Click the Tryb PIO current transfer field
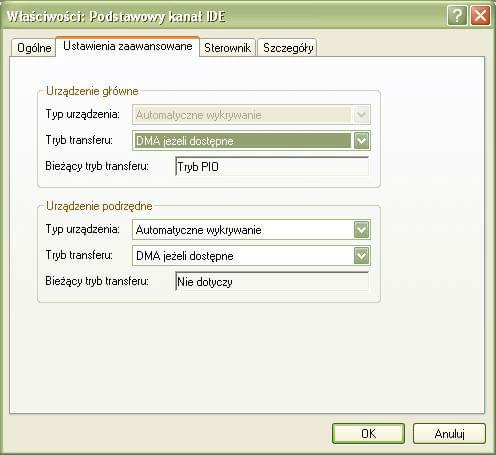 click(272, 166)
